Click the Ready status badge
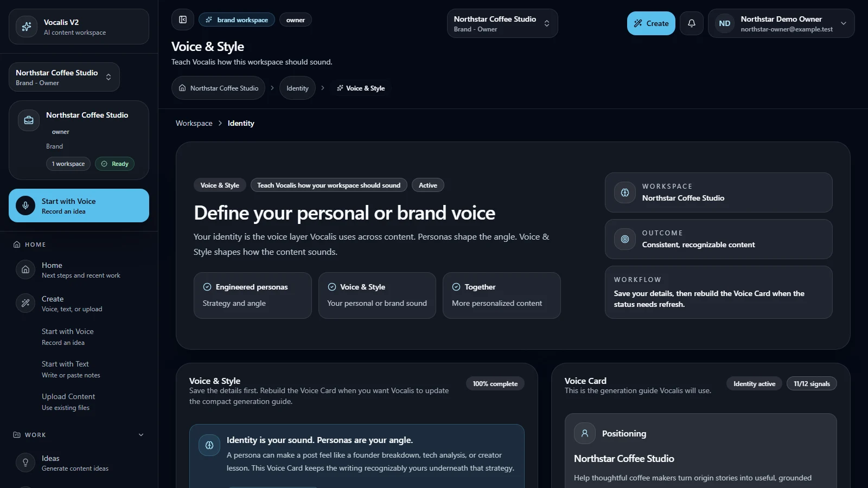Viewport: 868px width, 488px height. pos(114,164)
